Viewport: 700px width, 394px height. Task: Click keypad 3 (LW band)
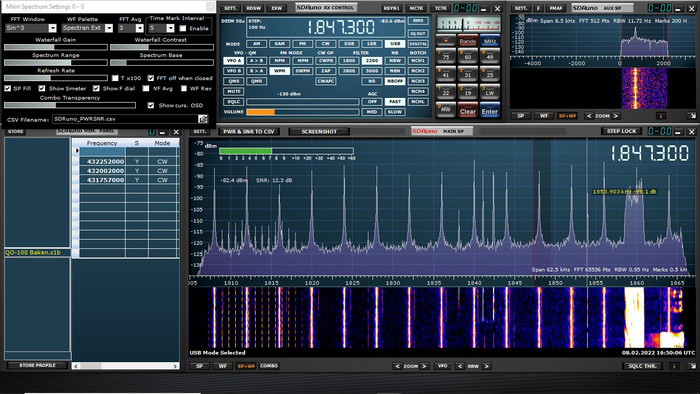[x=490, y=91]
